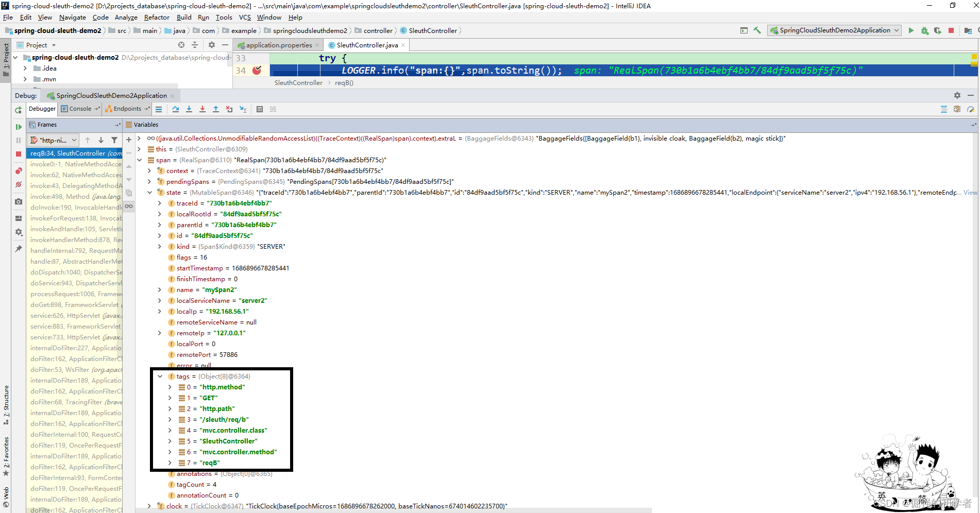
Task: Click the Force Step Into red arrow icon
Action: pos(202,109)
